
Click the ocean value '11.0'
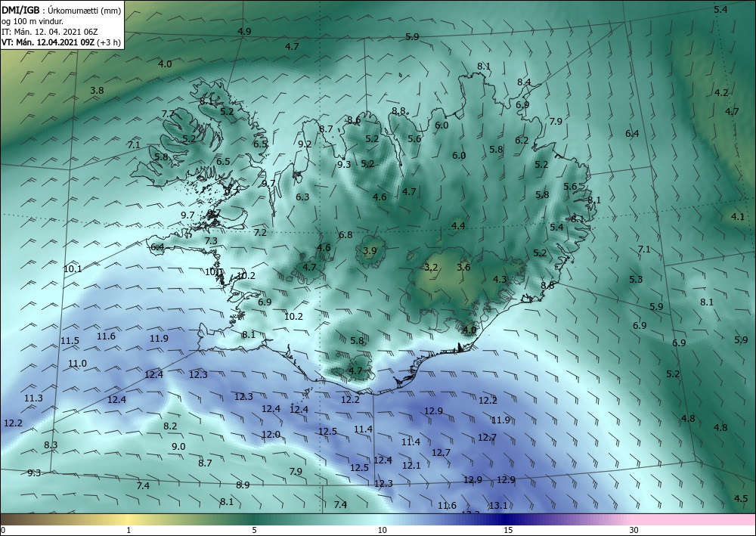tap(78, 363)
